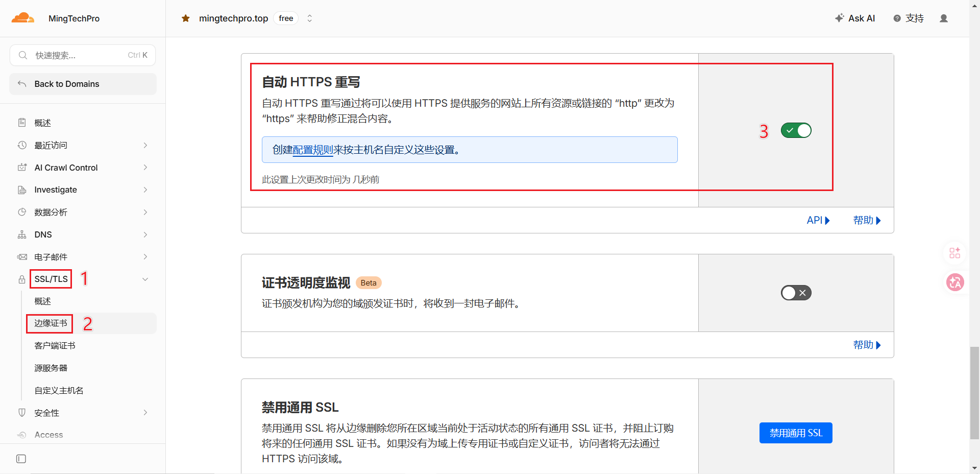Collapse the SSL/TLS section chevron
Viewport: 980px width, 474px height.
click(145, 279)
